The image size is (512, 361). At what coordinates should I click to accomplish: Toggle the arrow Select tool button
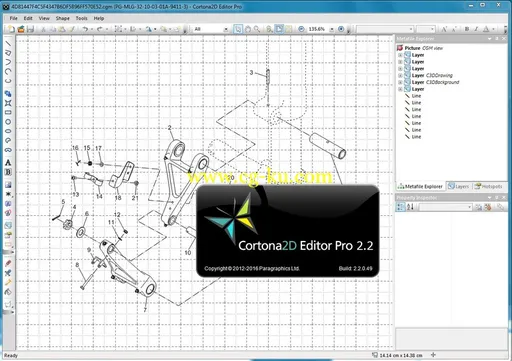point(238,29)
